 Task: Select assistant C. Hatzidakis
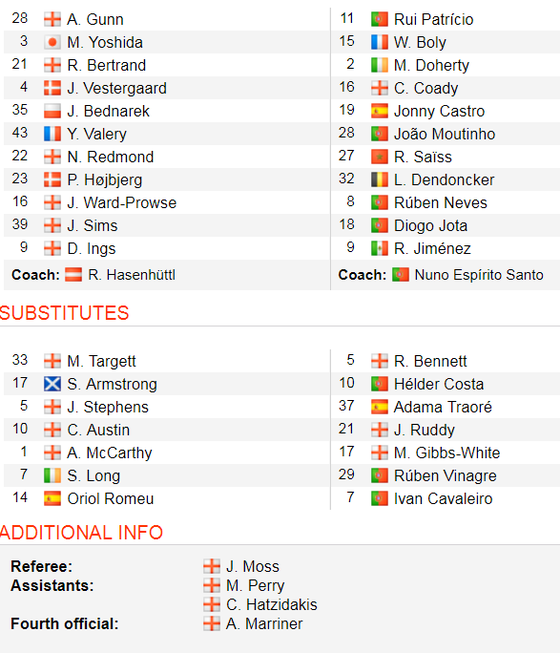coord(271,605)
